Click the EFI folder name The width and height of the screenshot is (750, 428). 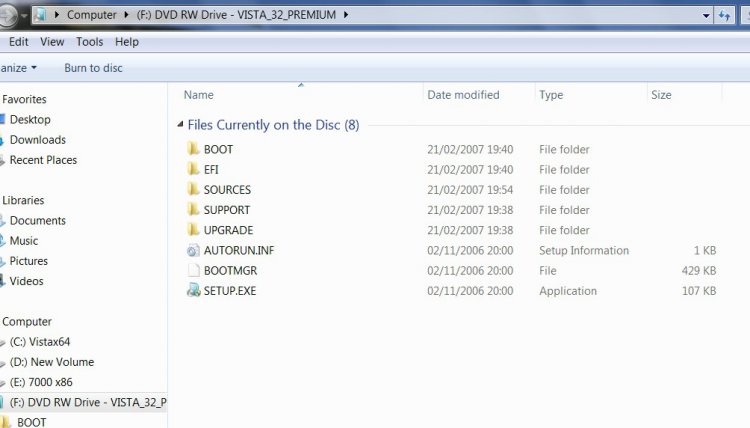tap(211, 169)
